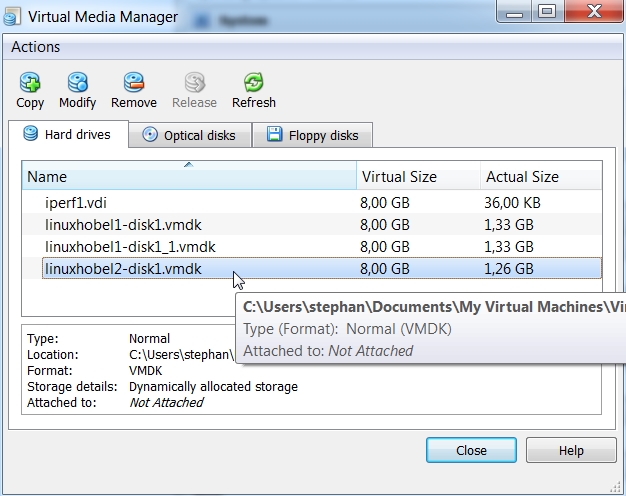Click the 'Not Attached' value in details
Screen dimensions: 626x496
point(166,403)
